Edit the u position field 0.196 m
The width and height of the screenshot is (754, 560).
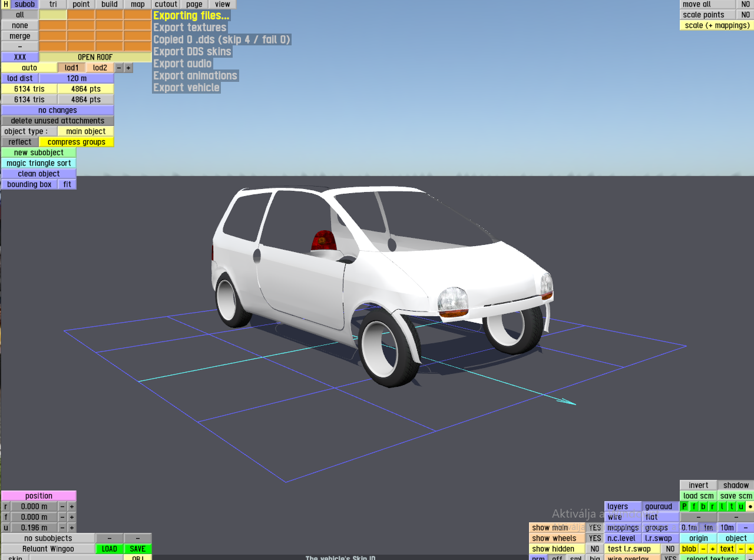tap(34, 528)
